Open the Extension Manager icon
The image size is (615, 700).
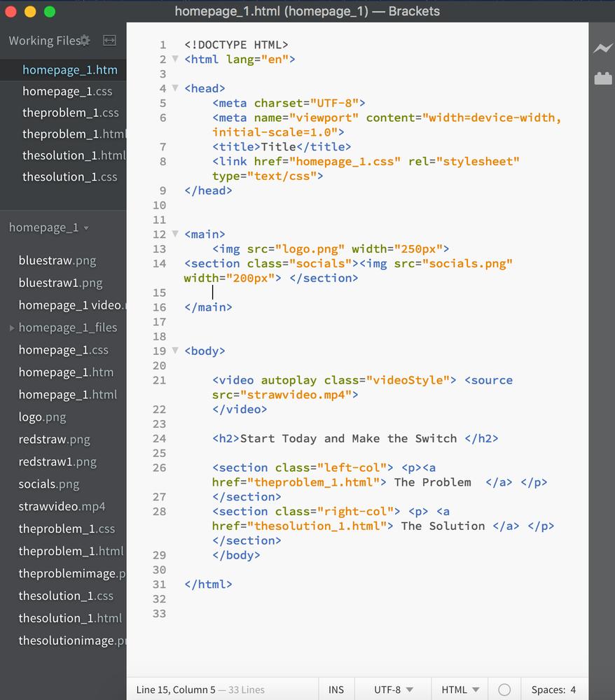pyautogui.click(x=602, y=78)
